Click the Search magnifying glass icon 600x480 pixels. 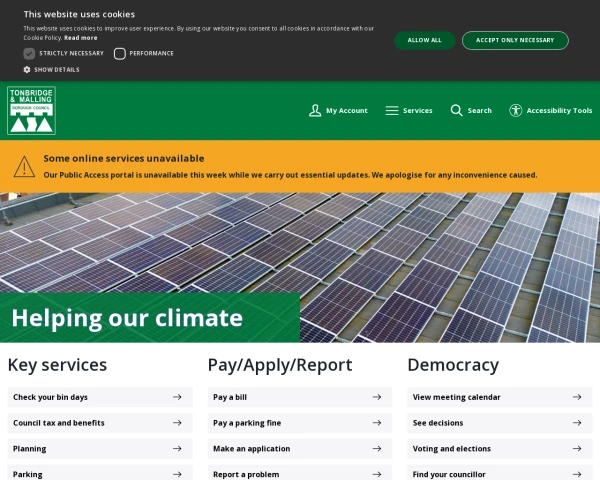pyautogui.click(x=456, y=110)
